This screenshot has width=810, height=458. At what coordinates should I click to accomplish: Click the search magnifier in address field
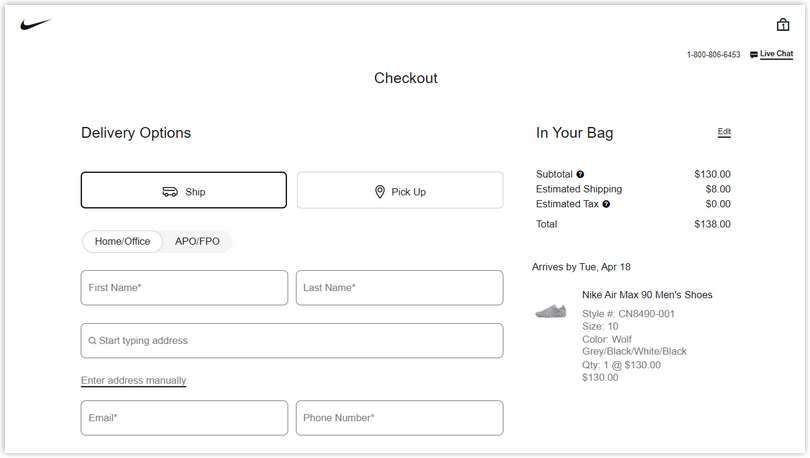(92, 341)
